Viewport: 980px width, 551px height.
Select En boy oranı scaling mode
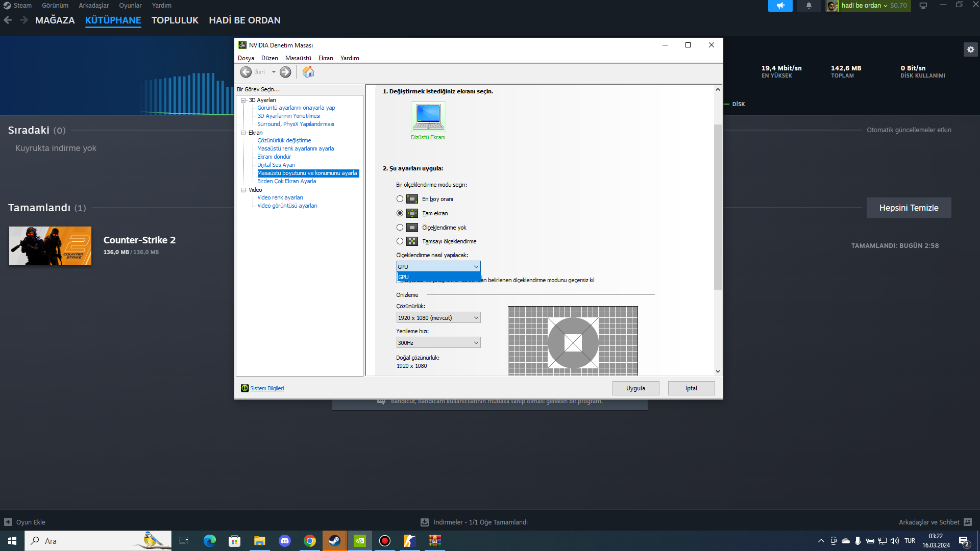point(400,199)
